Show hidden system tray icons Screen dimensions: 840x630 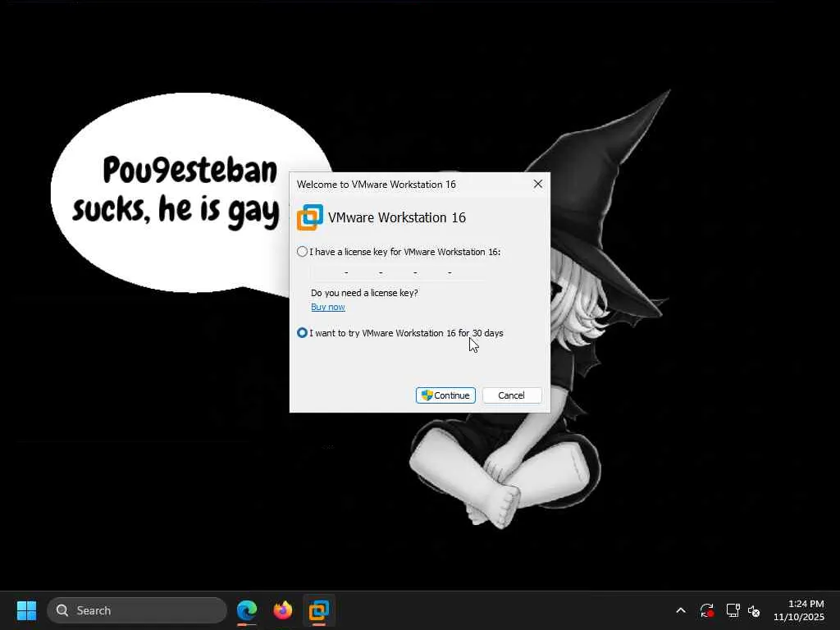[x=681, y=610]
